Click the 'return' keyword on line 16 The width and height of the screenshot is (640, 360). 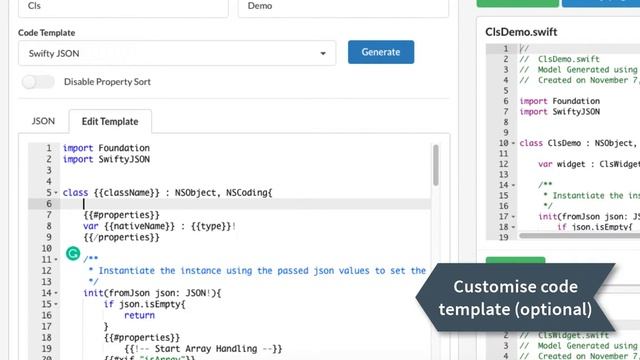pyautogui.click(x=140, y=315)
